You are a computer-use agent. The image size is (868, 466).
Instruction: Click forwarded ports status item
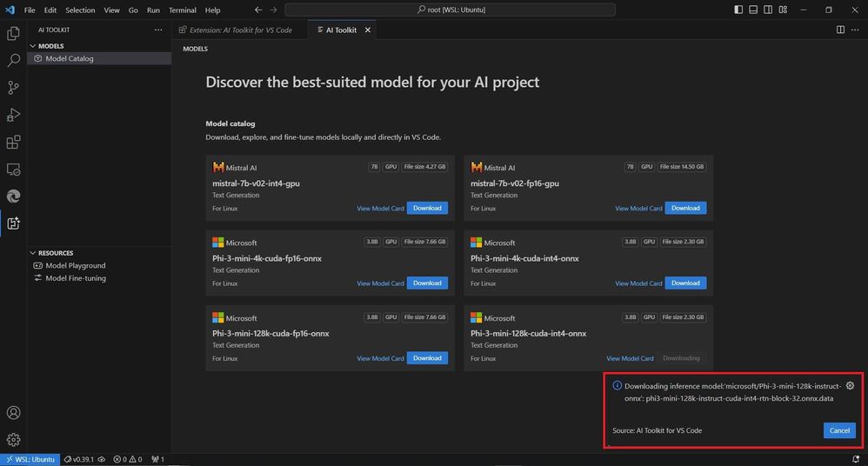[157, 459]
